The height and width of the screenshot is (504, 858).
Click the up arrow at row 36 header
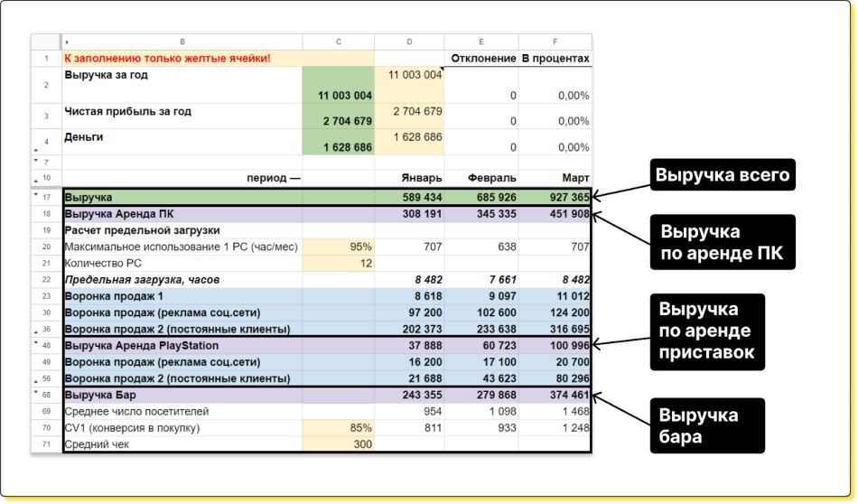pos(35,332)
